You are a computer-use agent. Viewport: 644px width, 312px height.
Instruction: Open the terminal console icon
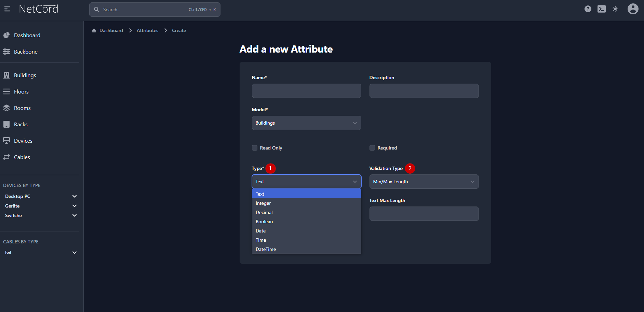tap(601, 9)
